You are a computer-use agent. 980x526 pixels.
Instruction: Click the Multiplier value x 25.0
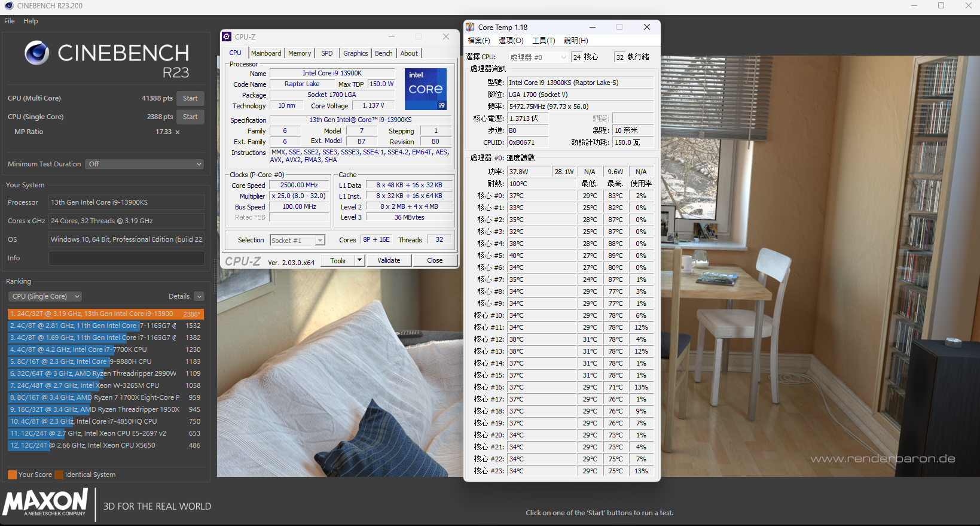[299, 196]
